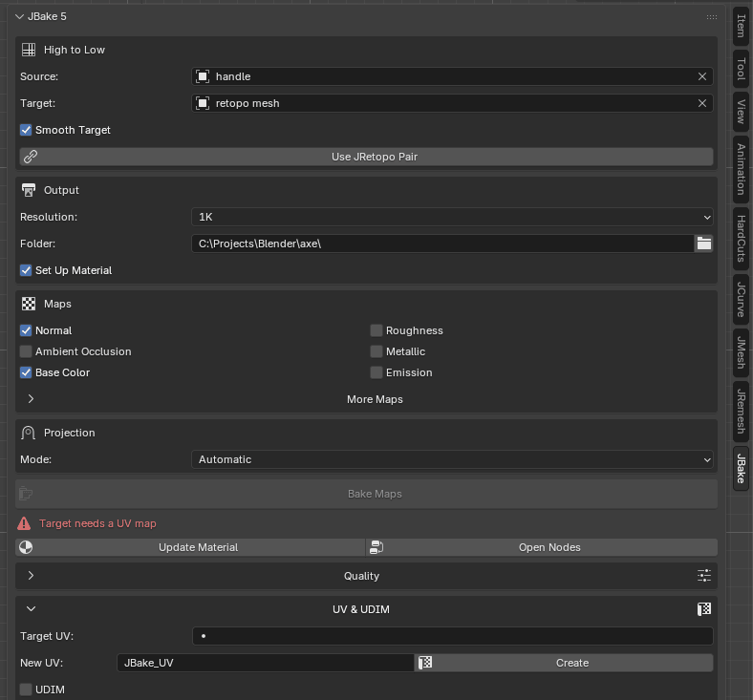
Task: Collapse the UV & UDIM section
Action: 31,609
